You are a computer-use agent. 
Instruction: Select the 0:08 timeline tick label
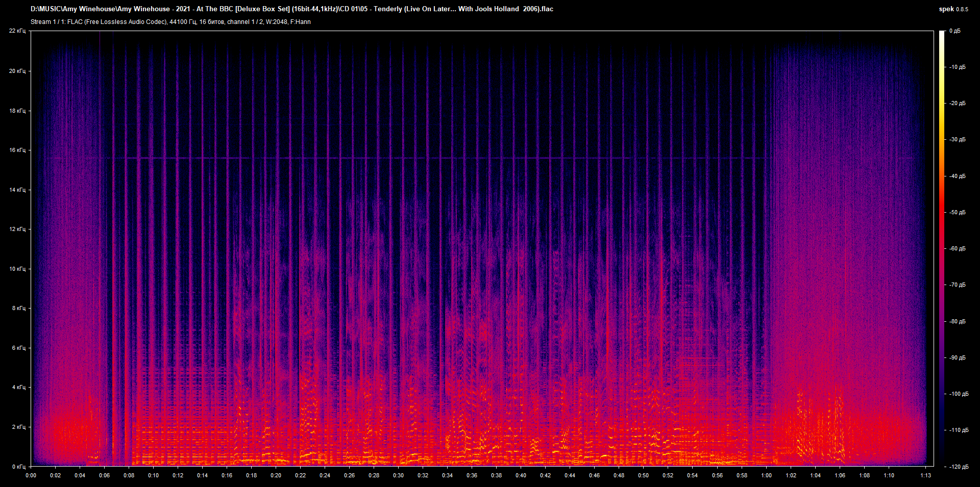pyautogui.click(x=129, y=475)
